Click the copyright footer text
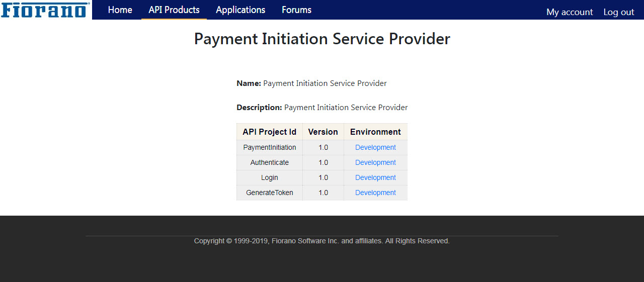 pyautogui.click(x=322, y=241)
